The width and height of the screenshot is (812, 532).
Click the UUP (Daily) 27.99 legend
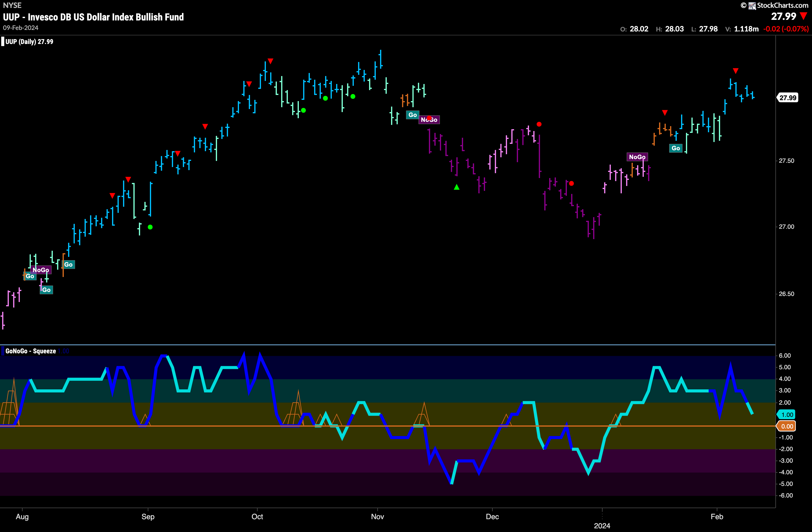pyautogui.click(x=27, y=42)
